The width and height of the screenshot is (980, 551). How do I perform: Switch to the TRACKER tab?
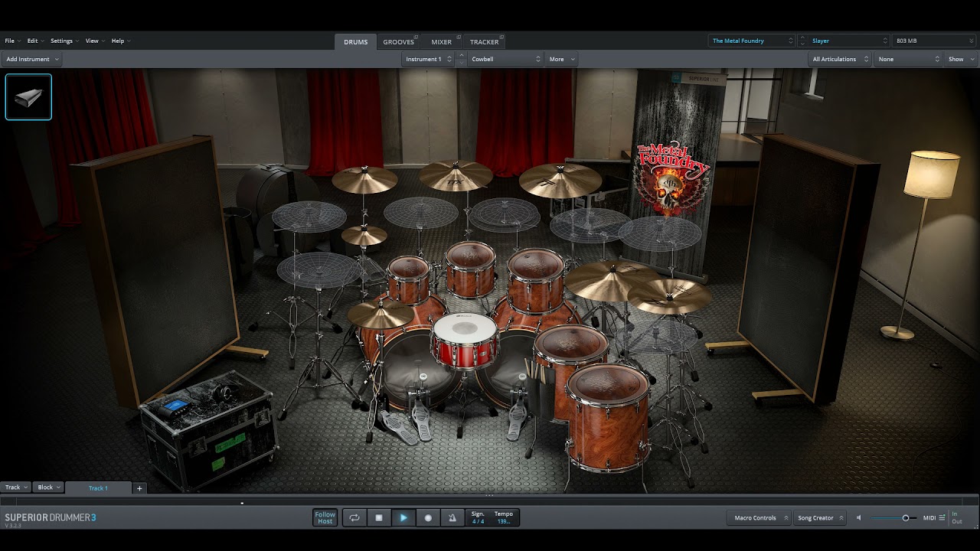click(x=484, y=42)
